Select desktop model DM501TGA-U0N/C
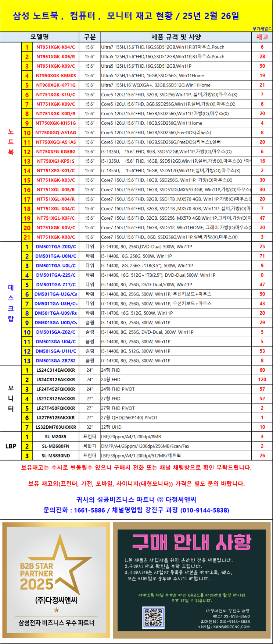273x644 pixels. (55, 256)
